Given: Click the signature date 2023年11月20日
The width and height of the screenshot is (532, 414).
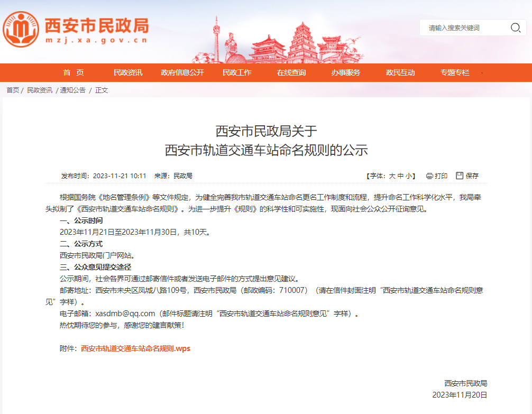Looking at the screenshot, I should [x=460, y=395].
